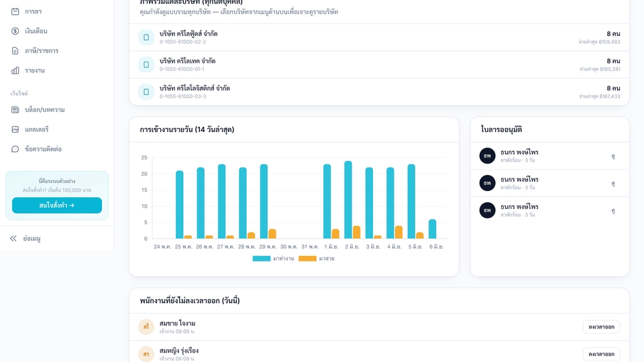Click ลงเวลาออก for สมชาย ใจงาม

[x=601, y=326]
